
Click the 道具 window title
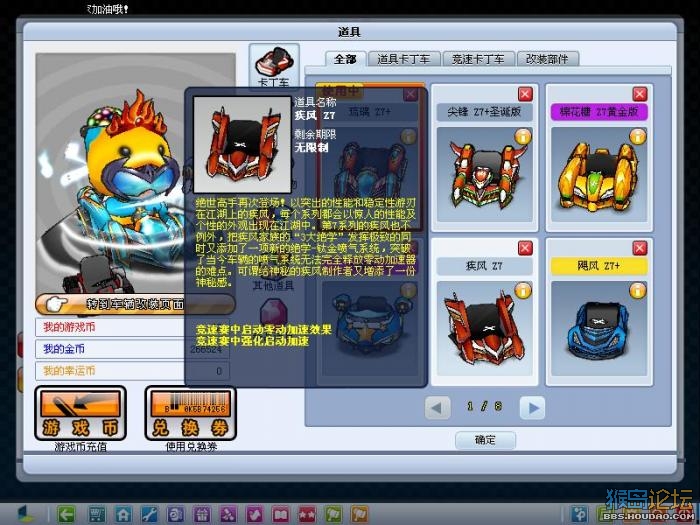349,32
